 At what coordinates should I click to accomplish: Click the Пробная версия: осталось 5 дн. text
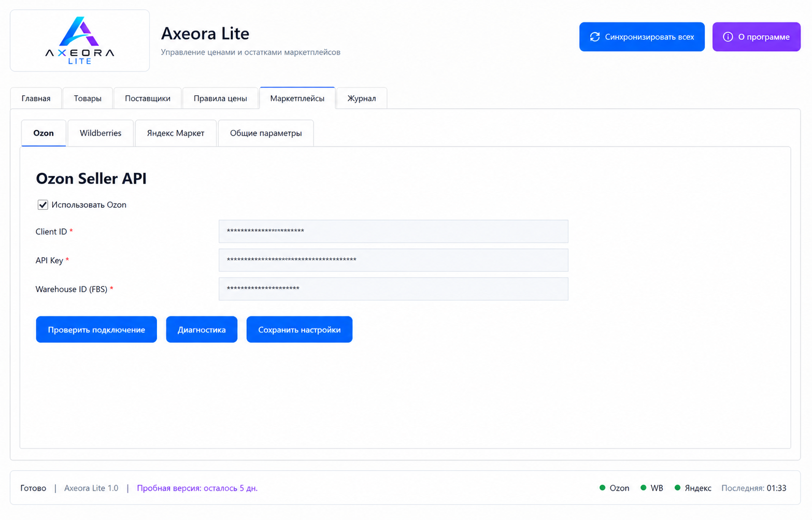click(197, 488)
